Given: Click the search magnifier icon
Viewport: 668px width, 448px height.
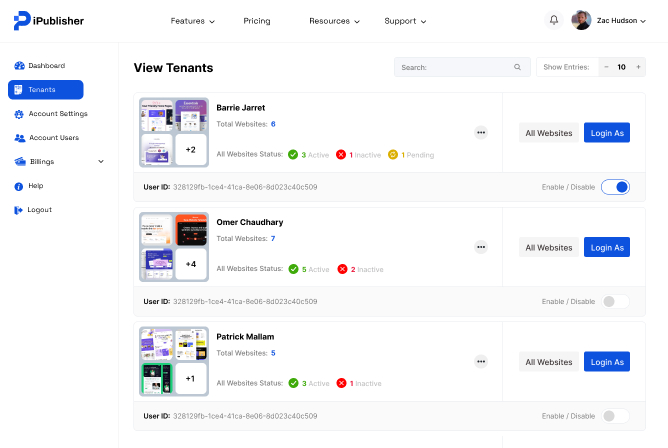Looking at the screenshot, I should click(517, 67).
